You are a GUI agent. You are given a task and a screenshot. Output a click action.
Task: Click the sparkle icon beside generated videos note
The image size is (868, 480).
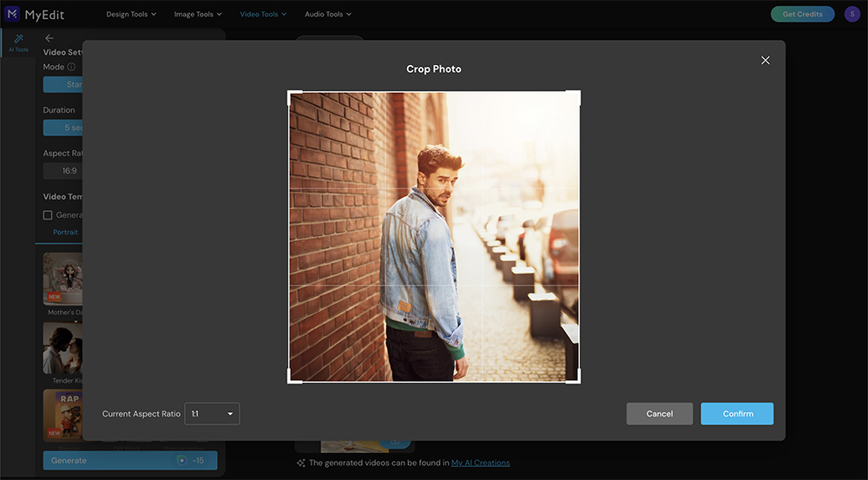[x=300, y=463]
